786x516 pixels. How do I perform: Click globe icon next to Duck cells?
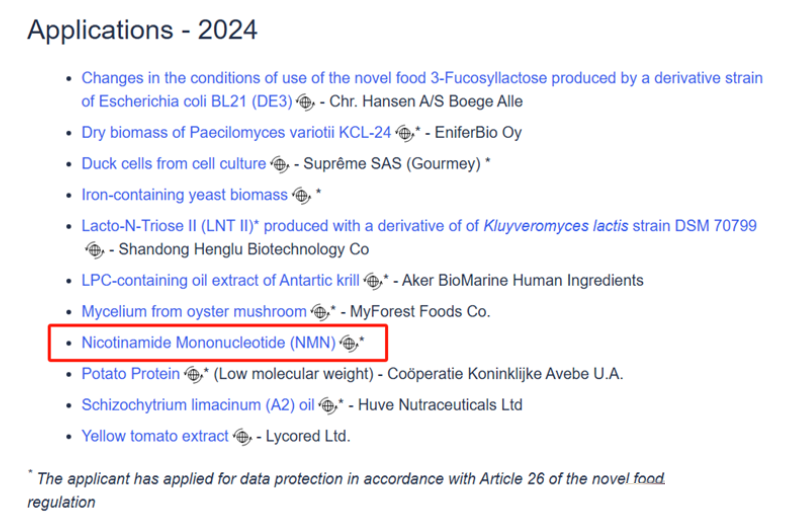[x=279, y=164]
